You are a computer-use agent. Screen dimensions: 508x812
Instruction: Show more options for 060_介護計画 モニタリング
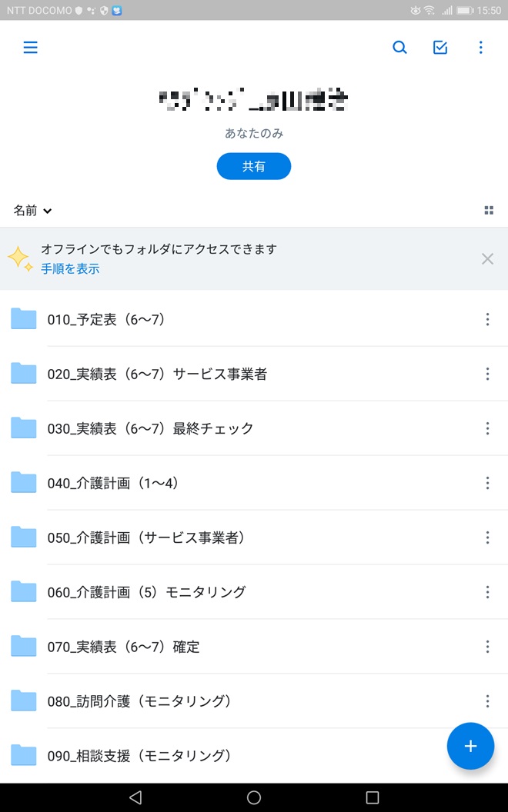click(x=487, y=592)
